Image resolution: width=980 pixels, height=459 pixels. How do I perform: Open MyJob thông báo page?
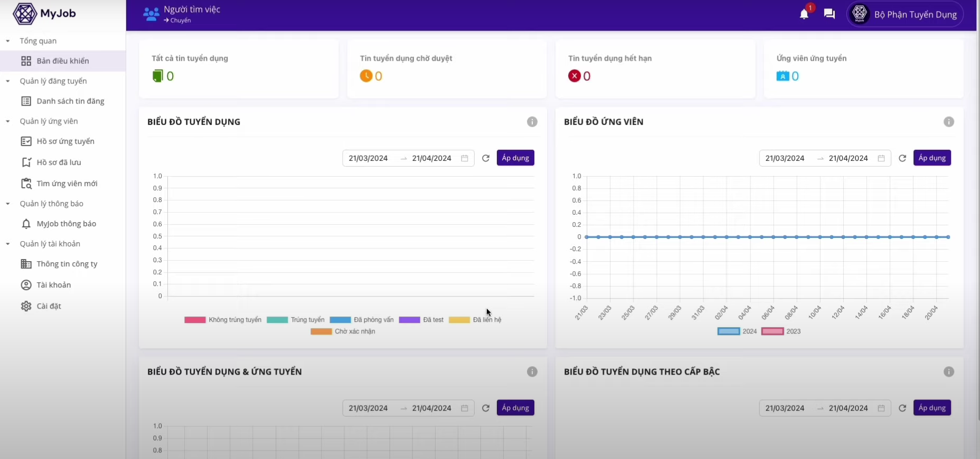(63, 224)
